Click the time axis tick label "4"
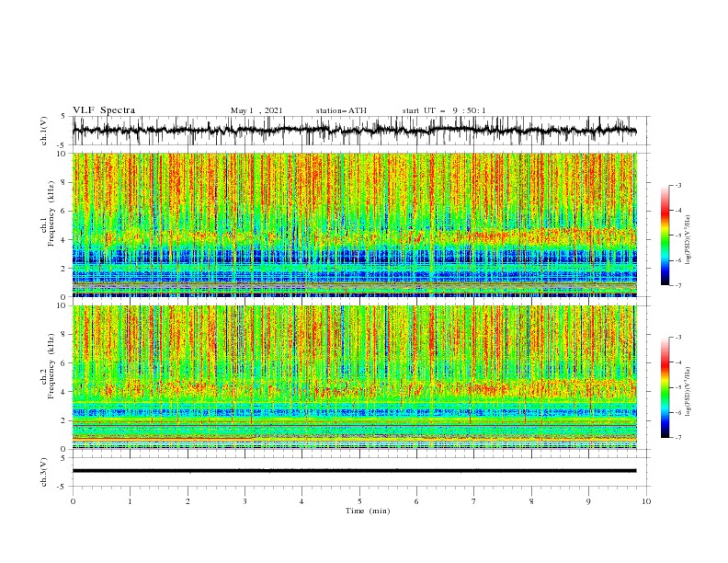This screenshot has width=728, height=563. (x=301, y=501)
